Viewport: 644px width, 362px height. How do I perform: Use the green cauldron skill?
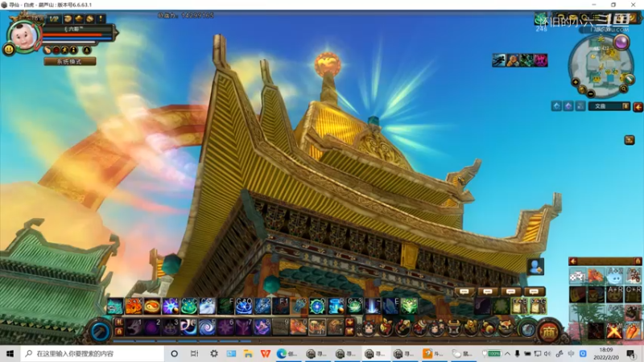coord(189,306)
